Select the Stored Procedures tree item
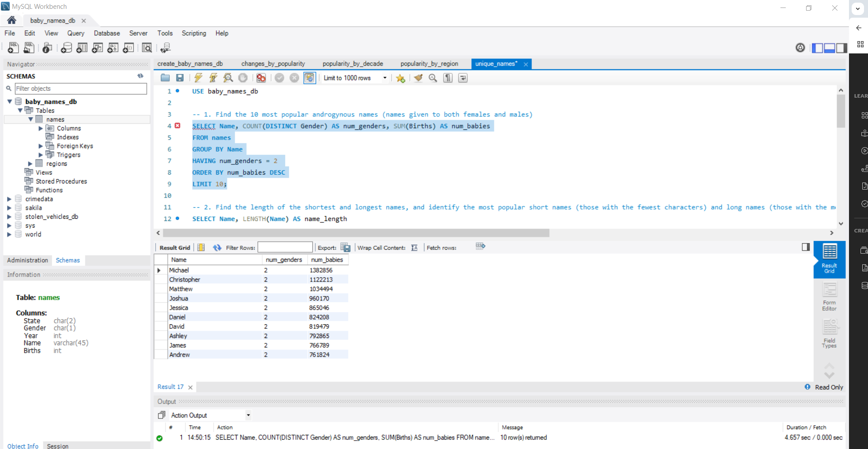The height and width of the screenshot is (449, 868). click(x=61, y=181)
